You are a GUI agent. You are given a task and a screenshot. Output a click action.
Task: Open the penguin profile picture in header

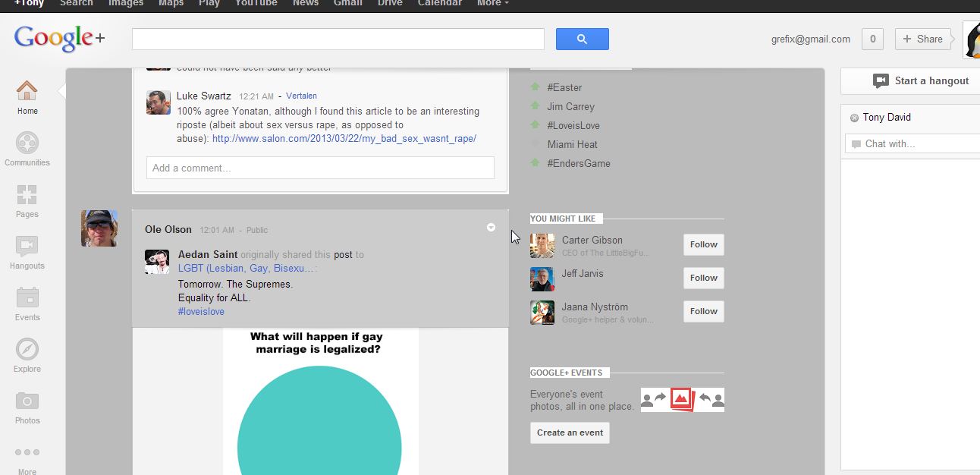click(x=972, y=39)
